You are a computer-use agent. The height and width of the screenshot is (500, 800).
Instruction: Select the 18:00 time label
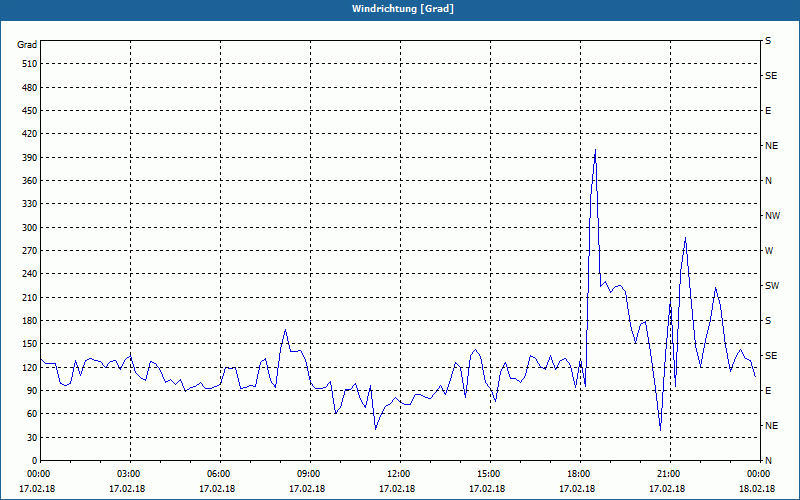click(579, 474)
